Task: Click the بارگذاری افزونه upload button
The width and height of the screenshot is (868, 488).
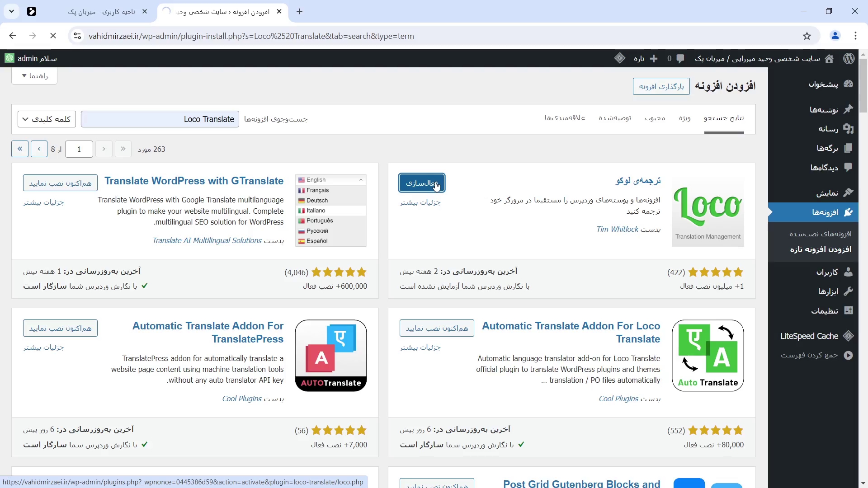Action: click(x=661, y=86)
